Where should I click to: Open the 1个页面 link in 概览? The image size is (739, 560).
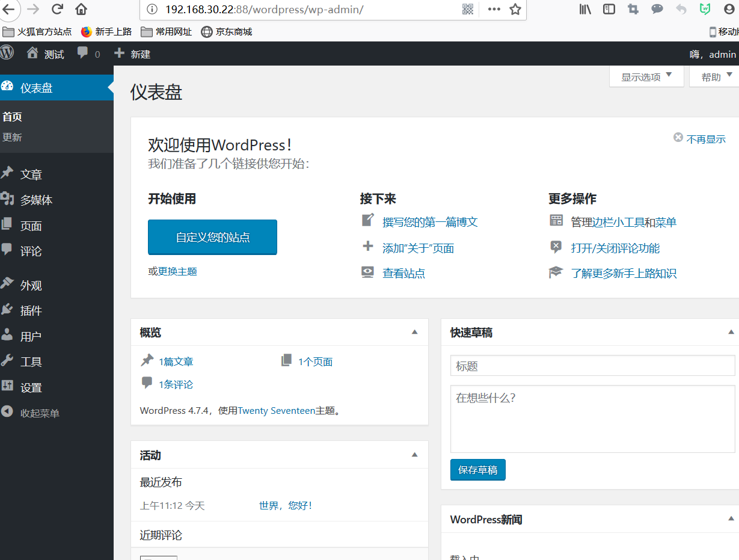tap(316, 362)
